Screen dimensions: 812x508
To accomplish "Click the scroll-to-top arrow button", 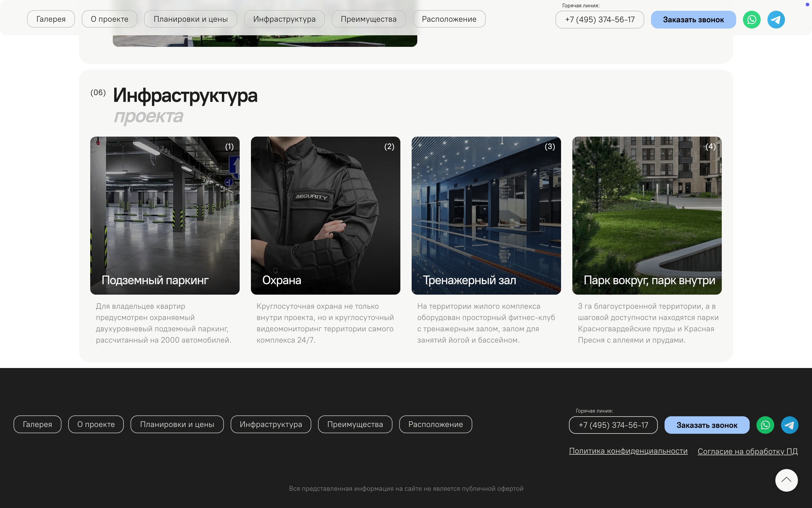I will pos(786,480).
